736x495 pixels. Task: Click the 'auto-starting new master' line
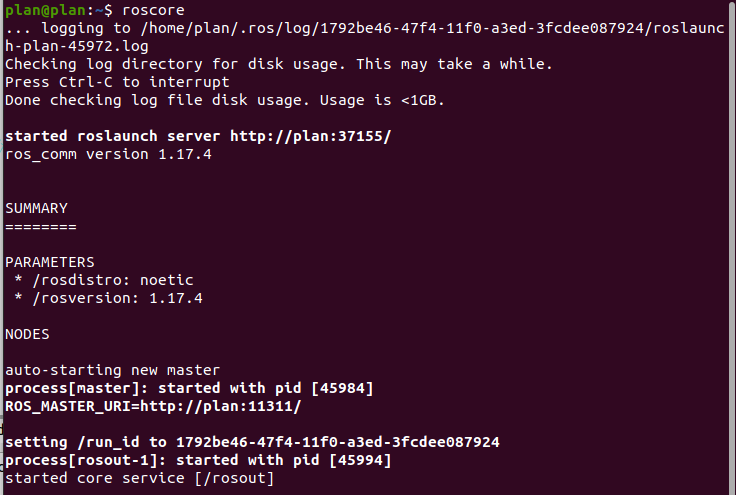tap(113, 370)
